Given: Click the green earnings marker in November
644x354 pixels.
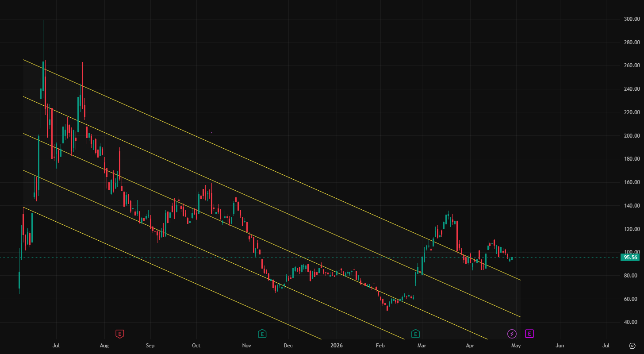Looking at the screenshot, I should click(x=262, y=333).
